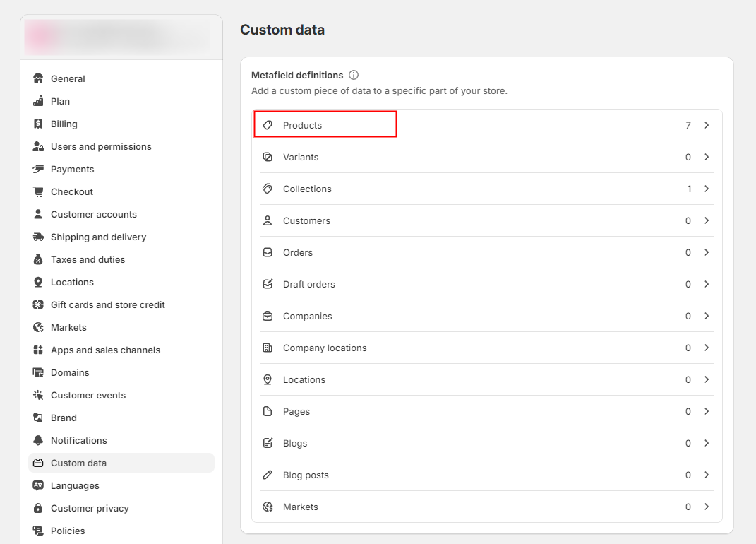Click the Locations pin icon in sidebar
The image size is (756, 544).
click(x=38, y=282)
